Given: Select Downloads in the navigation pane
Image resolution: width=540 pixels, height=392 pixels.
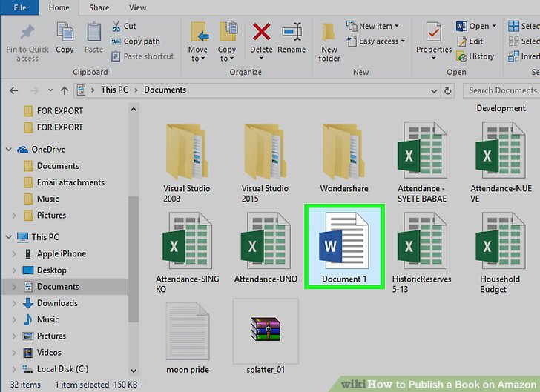Looking at the screenshot, I should [x=57, y=303].
